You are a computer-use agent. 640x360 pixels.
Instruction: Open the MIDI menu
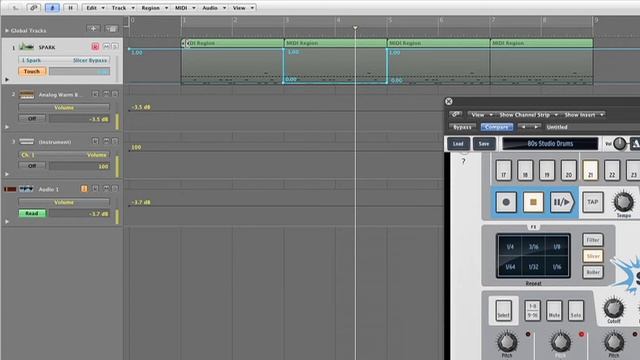(x=184, y=8)
